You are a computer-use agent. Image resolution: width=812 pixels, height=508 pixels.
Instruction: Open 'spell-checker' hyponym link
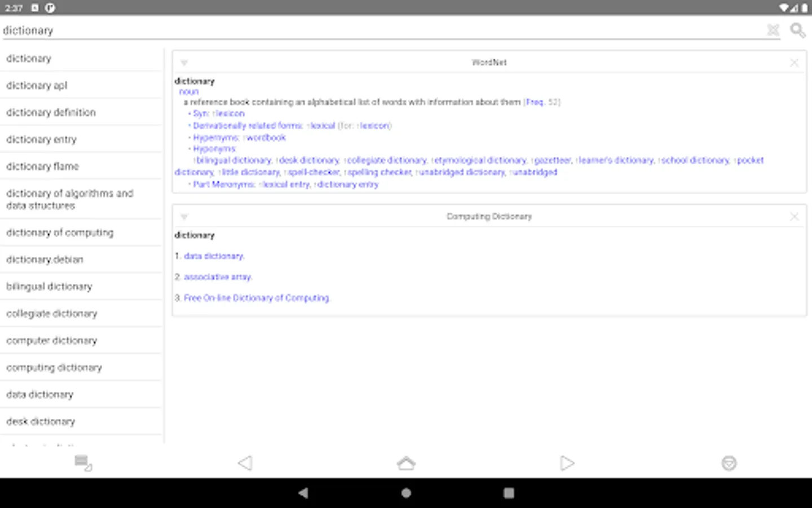click(314, 172)
